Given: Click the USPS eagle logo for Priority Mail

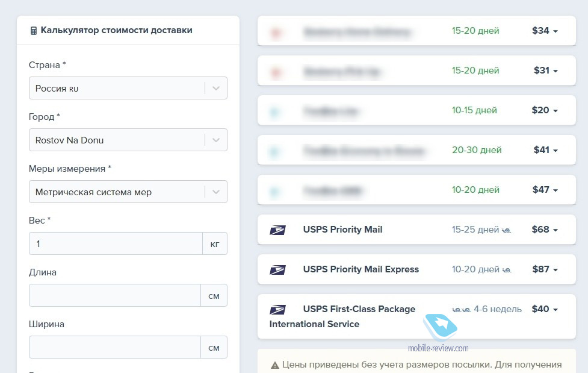Looking at the screenshot, I should (277, 230).
